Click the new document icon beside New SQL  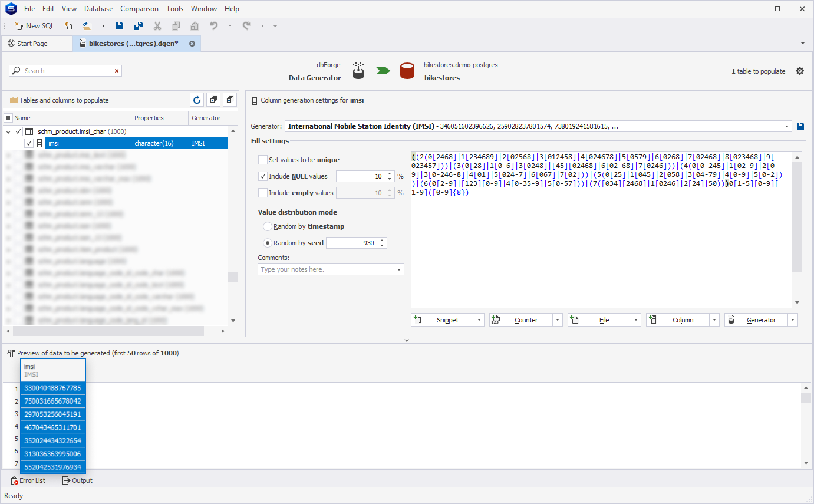click(x=68, y=26)
